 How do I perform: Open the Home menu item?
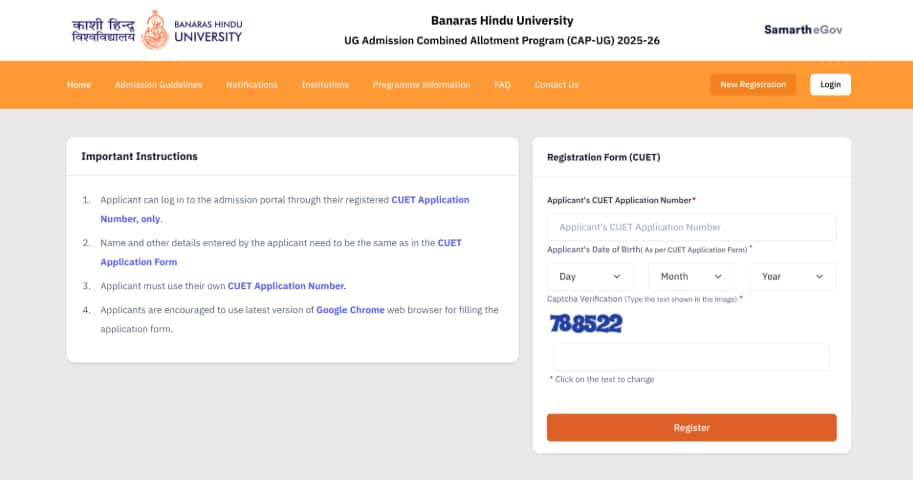(79, 84)
